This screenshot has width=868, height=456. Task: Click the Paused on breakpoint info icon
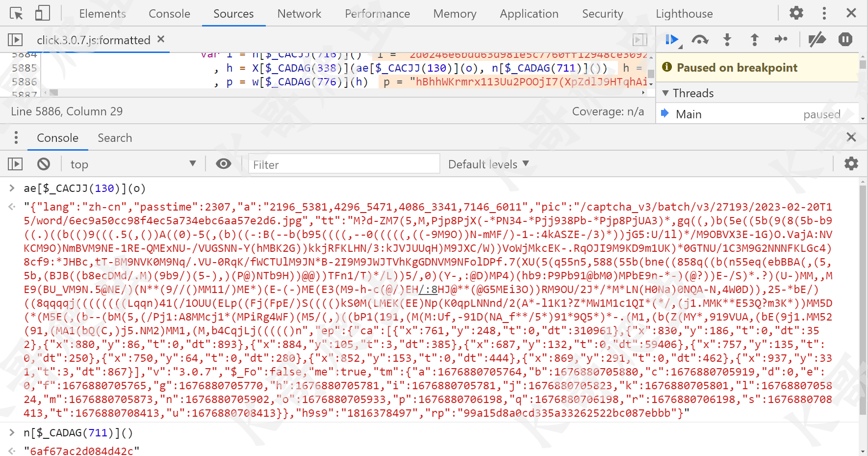tap(667, 67)
